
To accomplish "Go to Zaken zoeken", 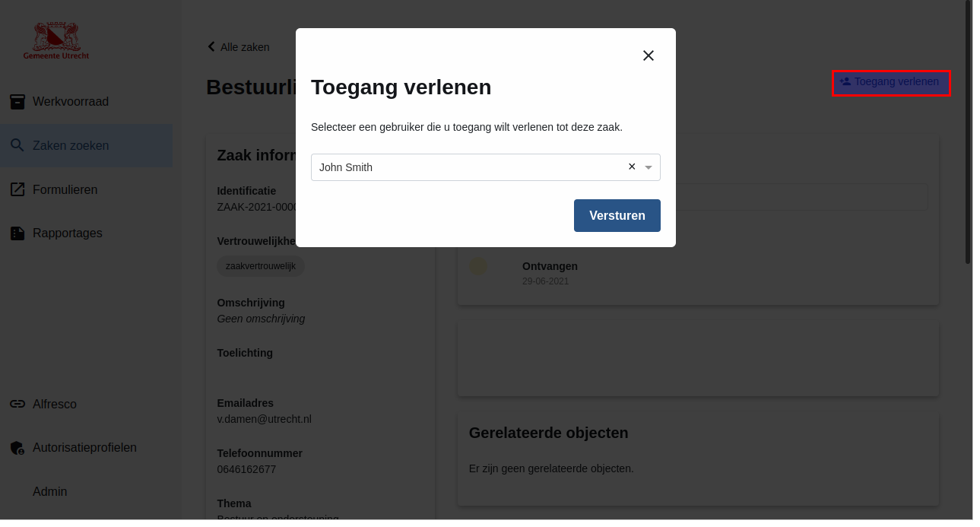I will [x=86, y=145].
